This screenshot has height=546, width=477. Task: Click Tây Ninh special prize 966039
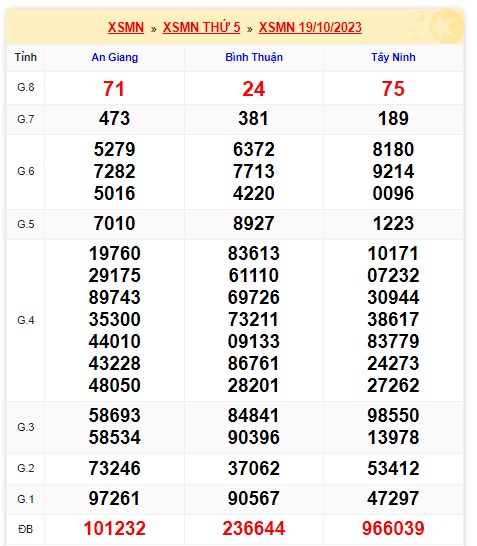[393, 528]
